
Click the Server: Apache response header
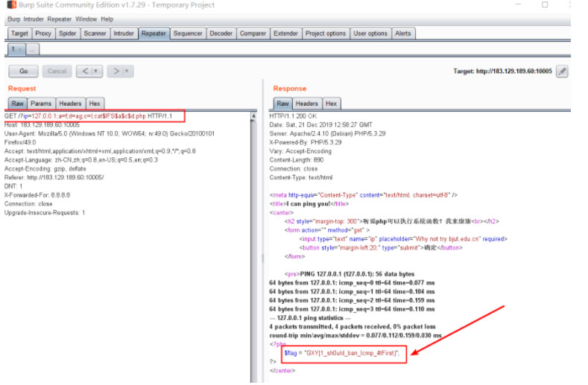327,134
